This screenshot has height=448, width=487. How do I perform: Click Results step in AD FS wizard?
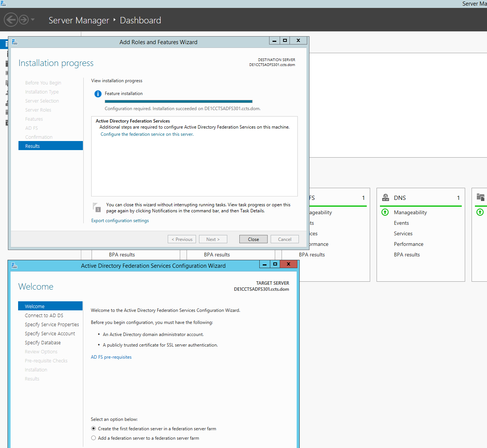click(32, 379)
